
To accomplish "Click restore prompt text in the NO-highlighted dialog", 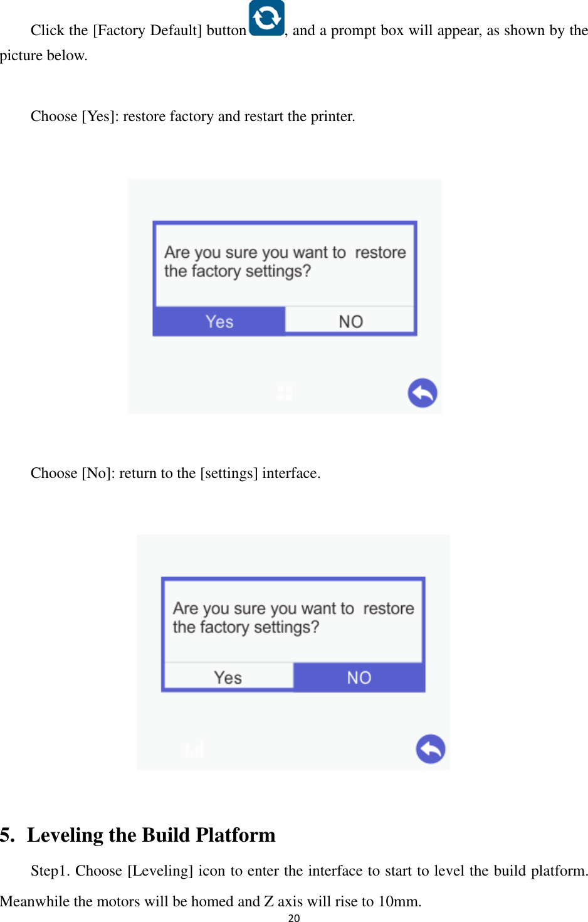I will (293, 618).
